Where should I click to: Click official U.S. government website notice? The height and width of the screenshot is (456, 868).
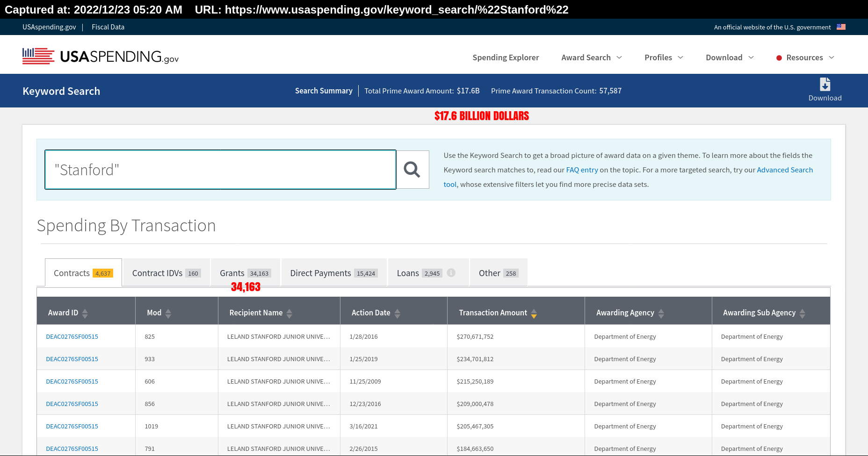(772, 27)
